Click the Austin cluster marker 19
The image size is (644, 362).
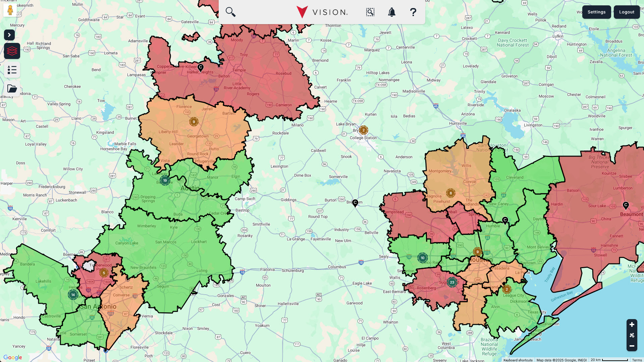click(165, 180)
